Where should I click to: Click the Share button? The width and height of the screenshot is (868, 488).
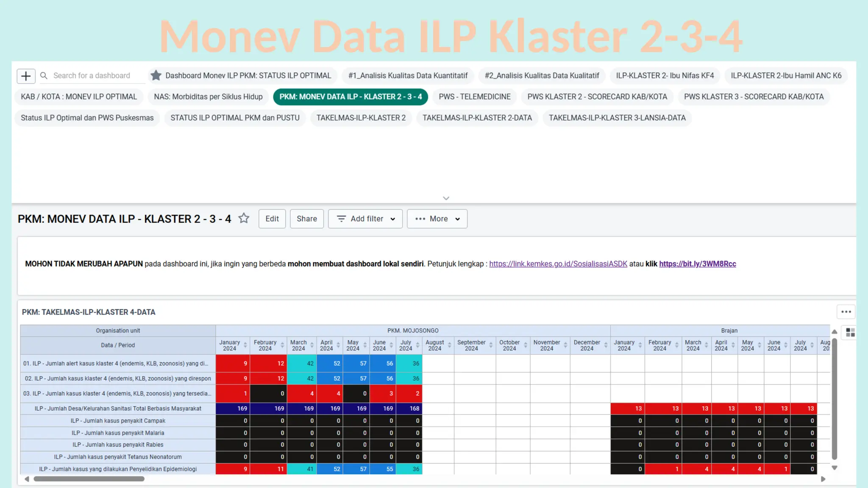[x=306, y=219]
